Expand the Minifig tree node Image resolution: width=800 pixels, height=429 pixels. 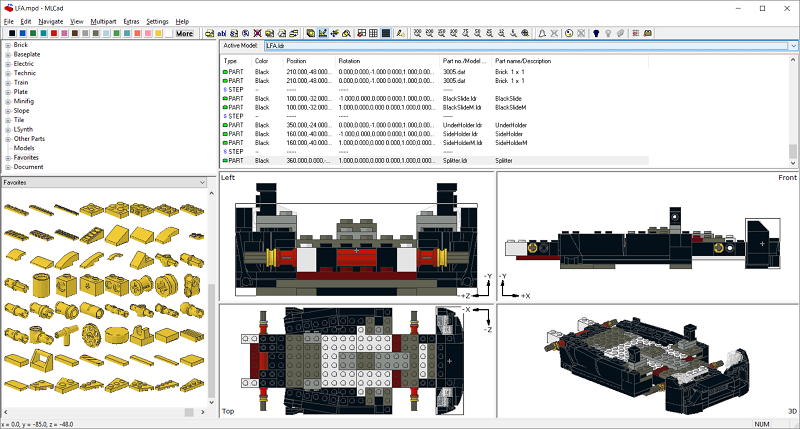[8, 102]
